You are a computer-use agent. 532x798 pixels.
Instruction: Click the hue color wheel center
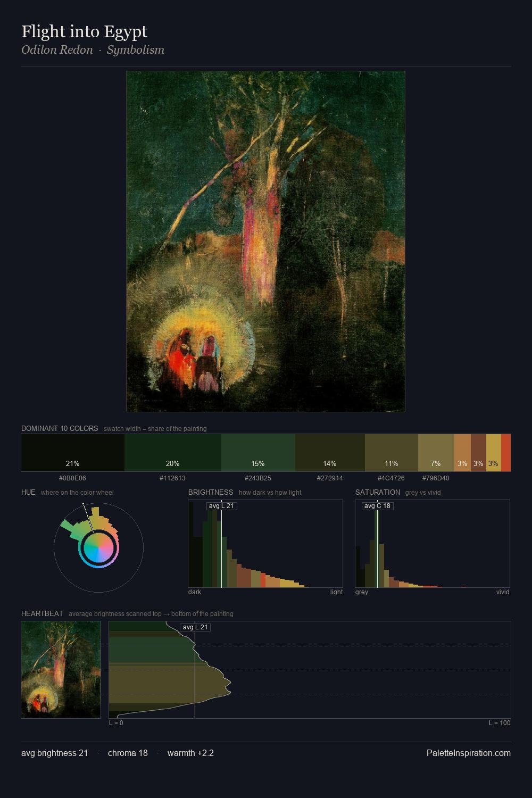(x=98, y=547)
